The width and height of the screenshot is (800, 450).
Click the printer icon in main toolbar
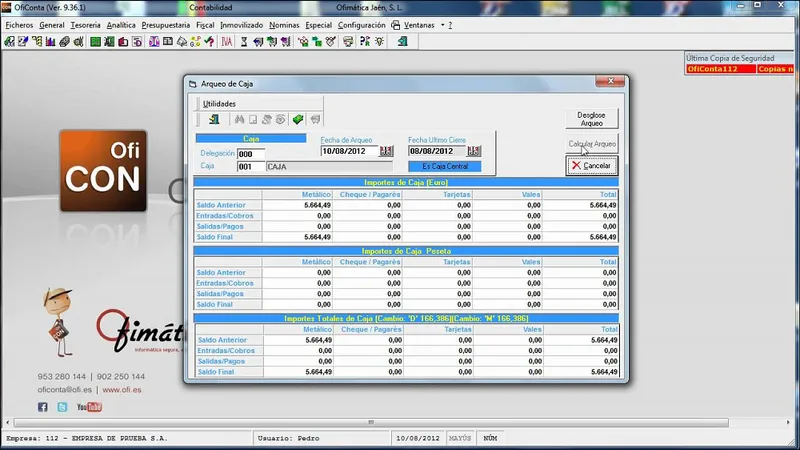[348, 41]
